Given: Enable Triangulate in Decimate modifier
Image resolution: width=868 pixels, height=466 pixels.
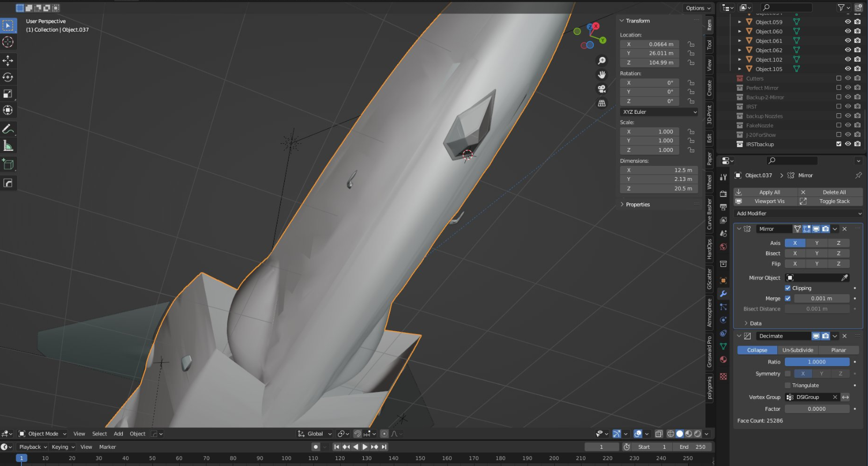Looking at the screenshot, I should pyautogui.click(x=788, y=385).
